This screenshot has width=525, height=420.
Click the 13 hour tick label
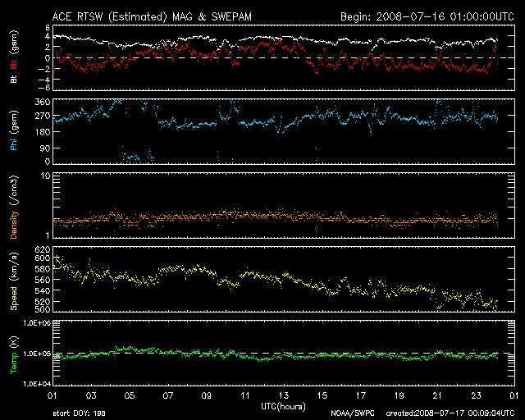(283, 396)
